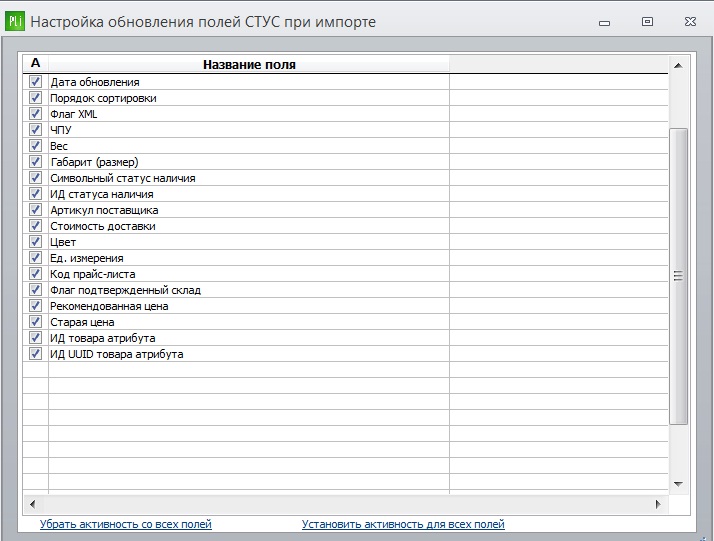
Task: Uncheck the Вес checkbox
Action: pos(35,146)
